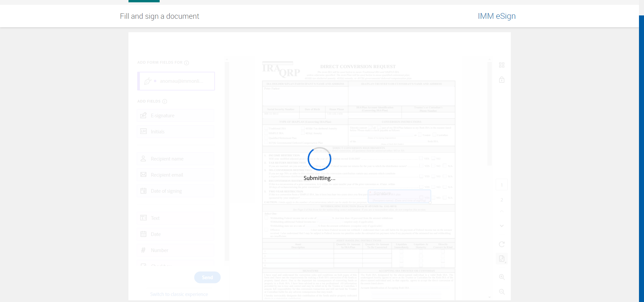The width and height of the screenshot is (644, 302).
Task: Open the page thumbnails grid view
Action: click(502, 65)
